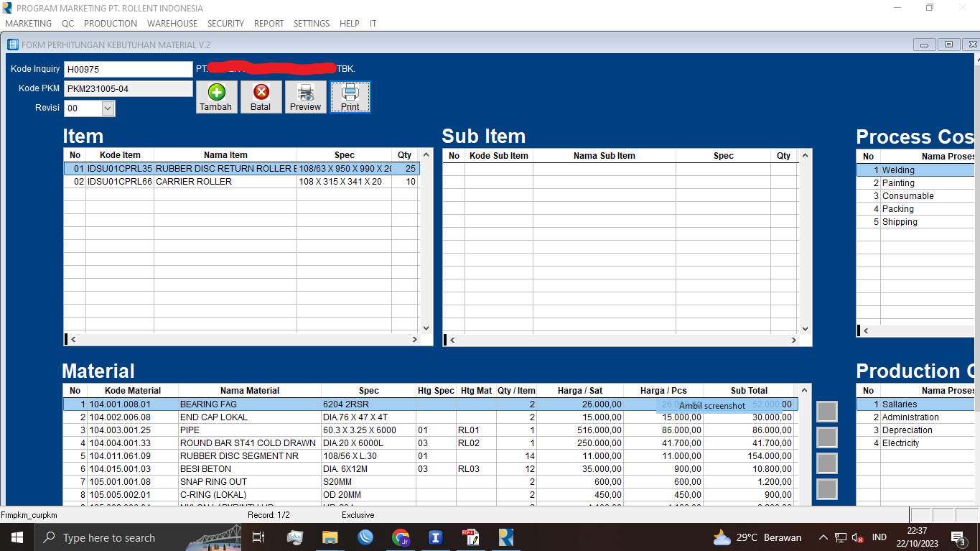Screen dimensions: 980x551
Task: Open the PRODUCTION menu
Action: pyautogui.click(x=111, y=24)
